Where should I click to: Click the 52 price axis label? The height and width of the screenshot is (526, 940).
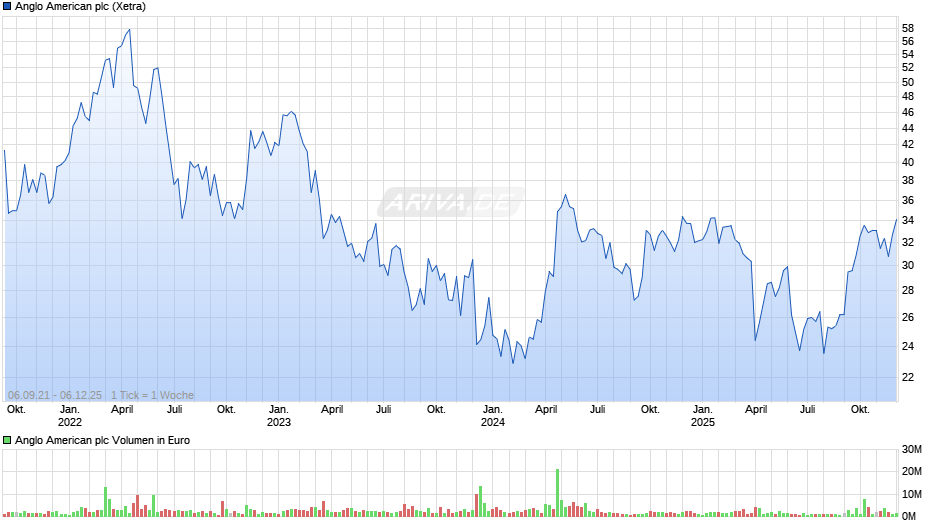(x=908, y=68)
